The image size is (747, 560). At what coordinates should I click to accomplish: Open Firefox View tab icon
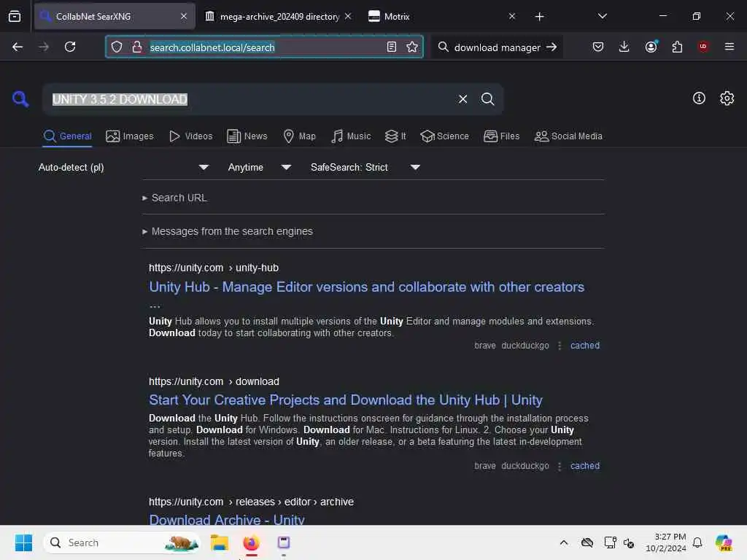[x=15, y=17]
